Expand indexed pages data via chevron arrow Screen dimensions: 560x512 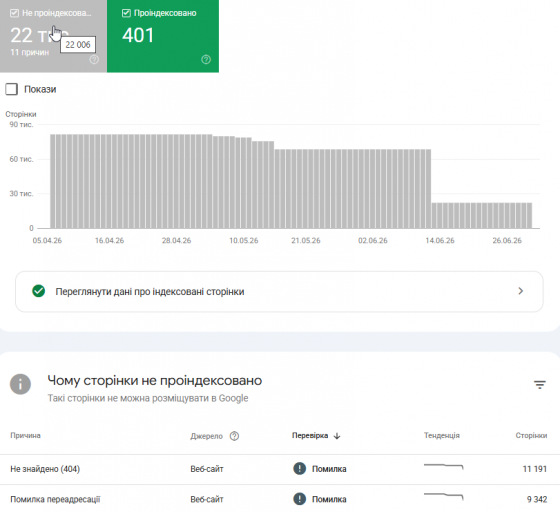520,291
